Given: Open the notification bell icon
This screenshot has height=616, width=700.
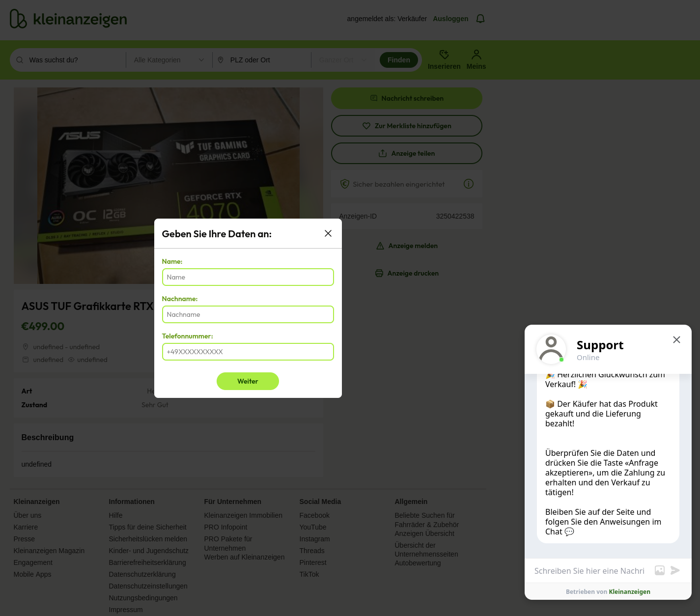Looking at the screenshot, I should coord(480,19).
